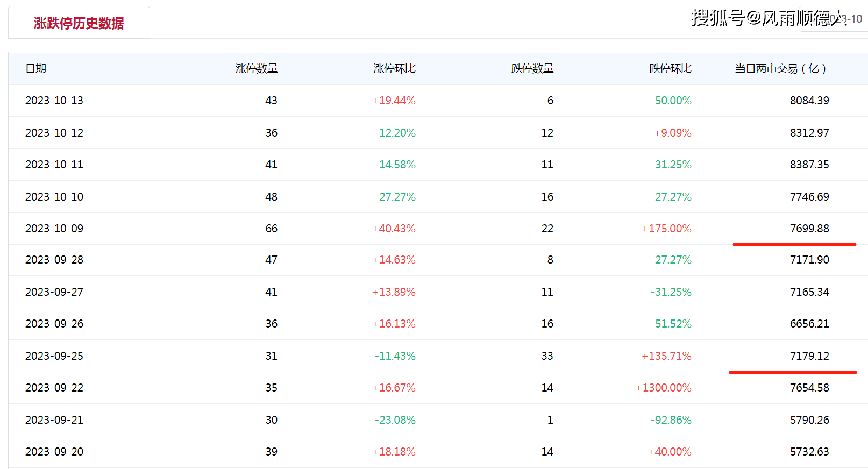Open the 涨跌停历史数据 tab

[x=79, y=23]
